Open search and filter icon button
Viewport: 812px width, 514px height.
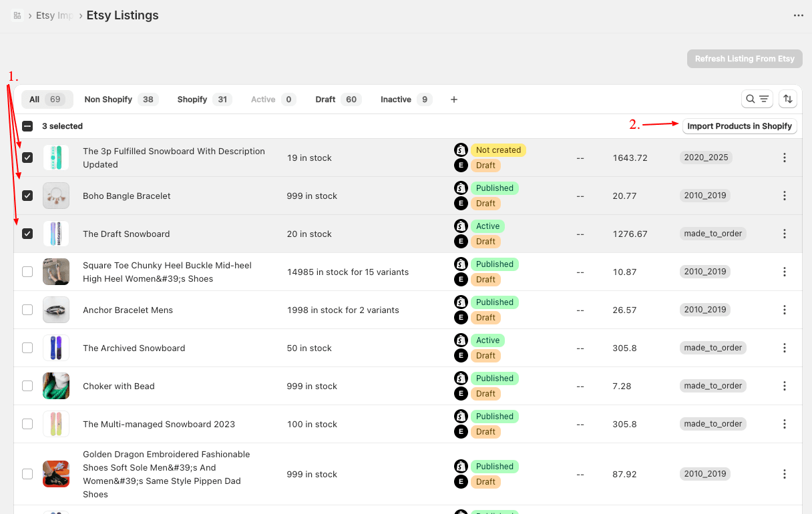[x=757, y=99]
